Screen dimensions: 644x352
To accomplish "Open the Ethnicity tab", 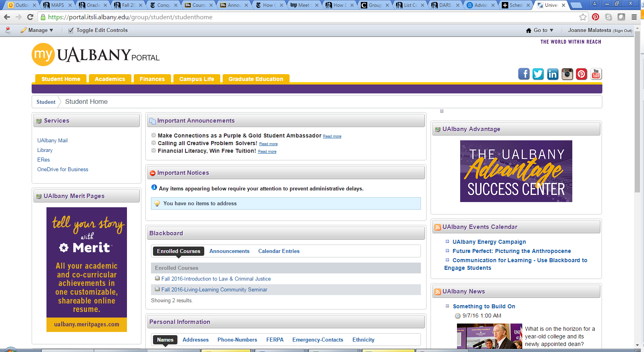I will (x=363, y=340).
